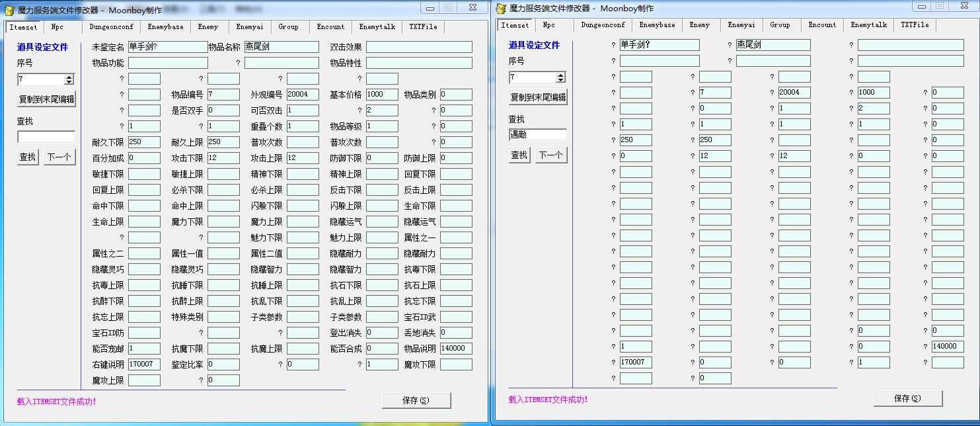The height and width of the screenshot is (426, 980).
Task: Increase 序号 with up arrow in right window
Action: point(561,75)
